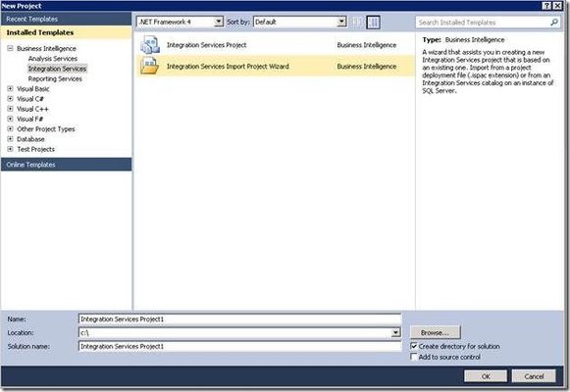Viewport: 570px width, 392px height.
Task: Open the Online Templates section
Action: (66, 165)
